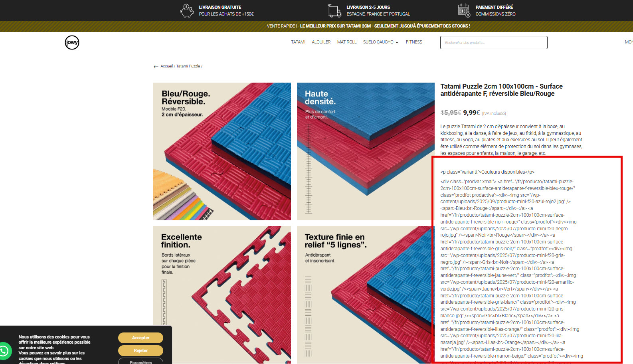The image size is (633, 364).
Task: Click the deferred payment calendar icon
Action: (x=464, y=10)
